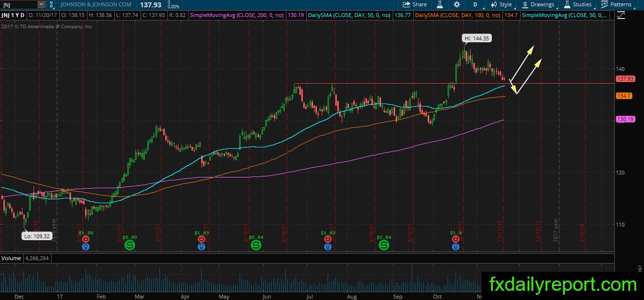Screen dimensions: 644x300
Task: Select the truncated SimpleMovingAvg (CLOSE, 50 label
Action: pos(565,16)
